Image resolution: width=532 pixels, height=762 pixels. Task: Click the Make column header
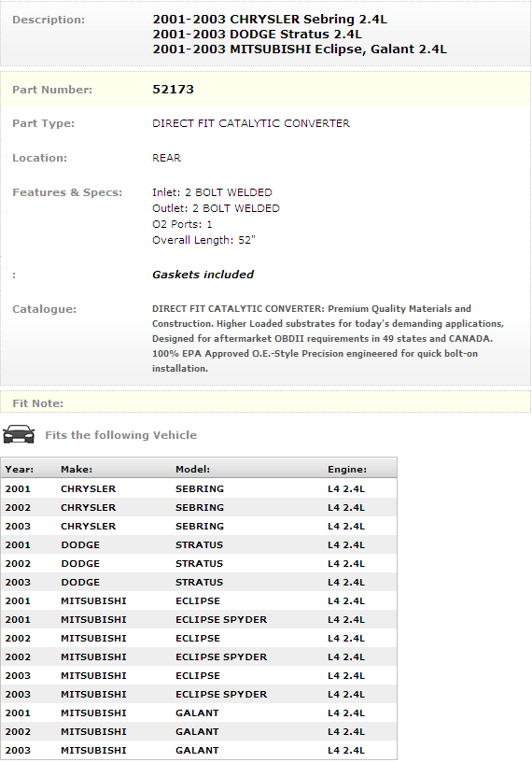pos(77,469)
